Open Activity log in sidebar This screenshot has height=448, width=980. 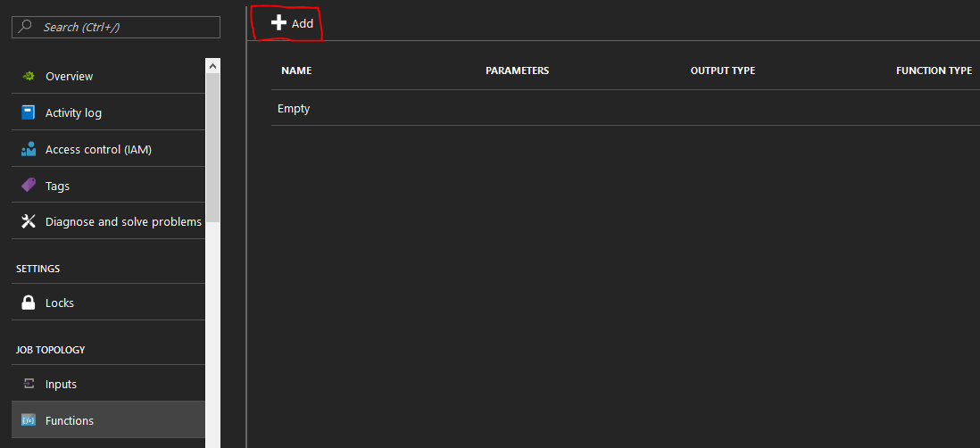[108, 112]
